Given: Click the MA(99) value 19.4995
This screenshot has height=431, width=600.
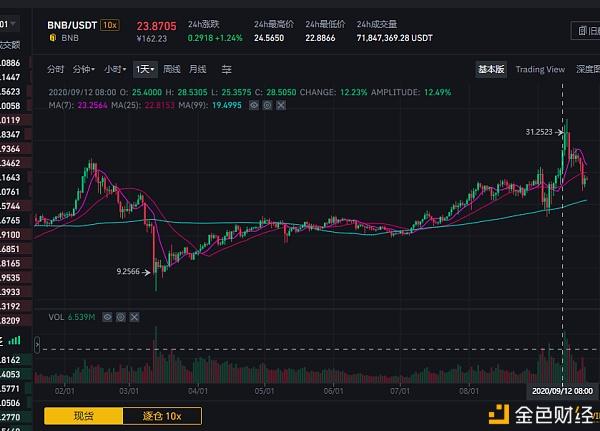Looking at the screenshot, I should (227, 105).
